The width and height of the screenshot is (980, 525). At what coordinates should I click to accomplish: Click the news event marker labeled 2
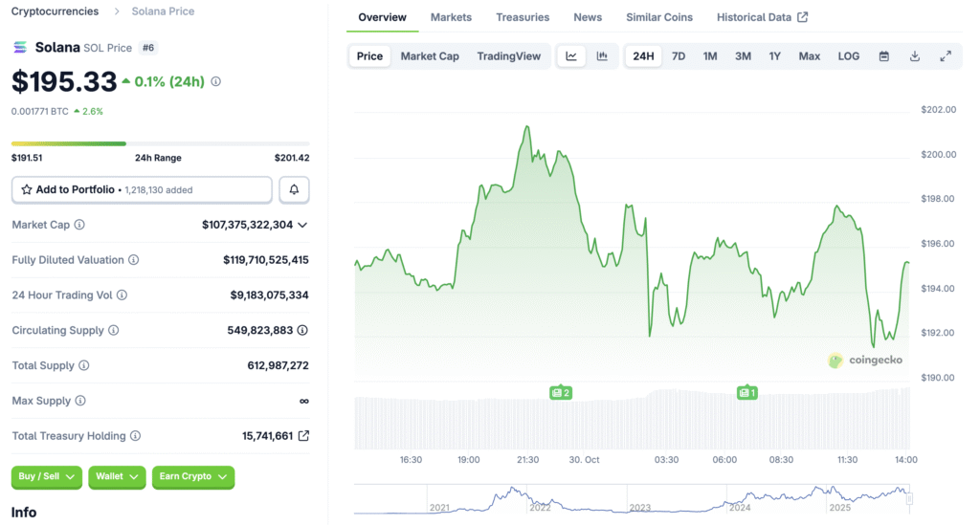(561, 393)
